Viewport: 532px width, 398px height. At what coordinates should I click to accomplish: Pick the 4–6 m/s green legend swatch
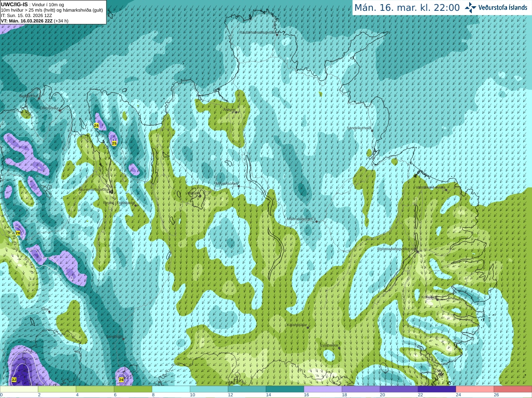[95, 389]
